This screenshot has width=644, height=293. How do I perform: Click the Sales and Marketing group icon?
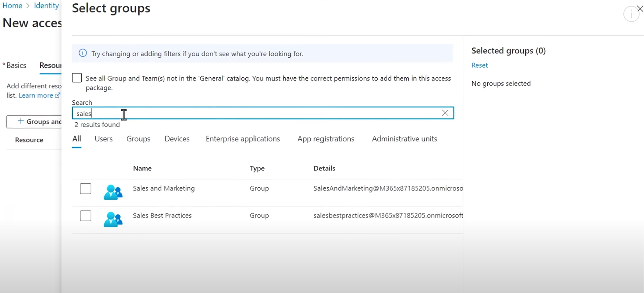pos(113,192)
